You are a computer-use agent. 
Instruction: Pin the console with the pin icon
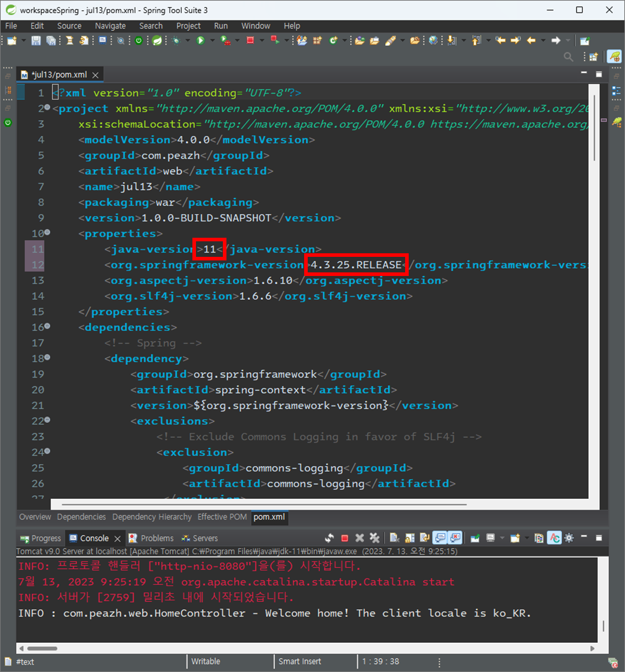click(475, 538)
